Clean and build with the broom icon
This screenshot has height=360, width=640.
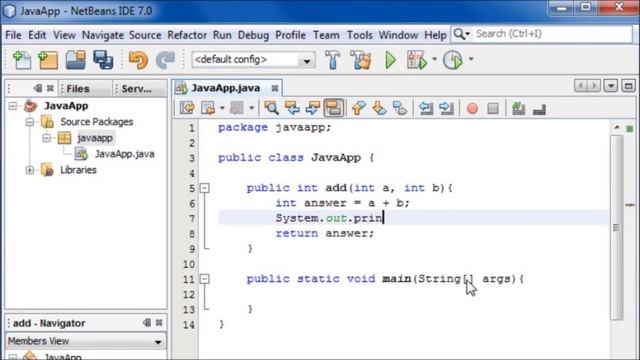point(361,60)
